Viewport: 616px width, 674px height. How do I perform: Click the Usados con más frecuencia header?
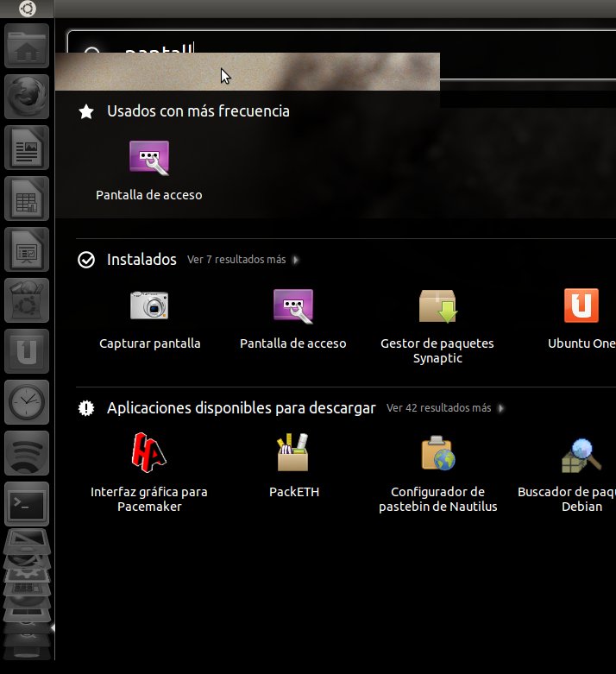coord(198,111)
